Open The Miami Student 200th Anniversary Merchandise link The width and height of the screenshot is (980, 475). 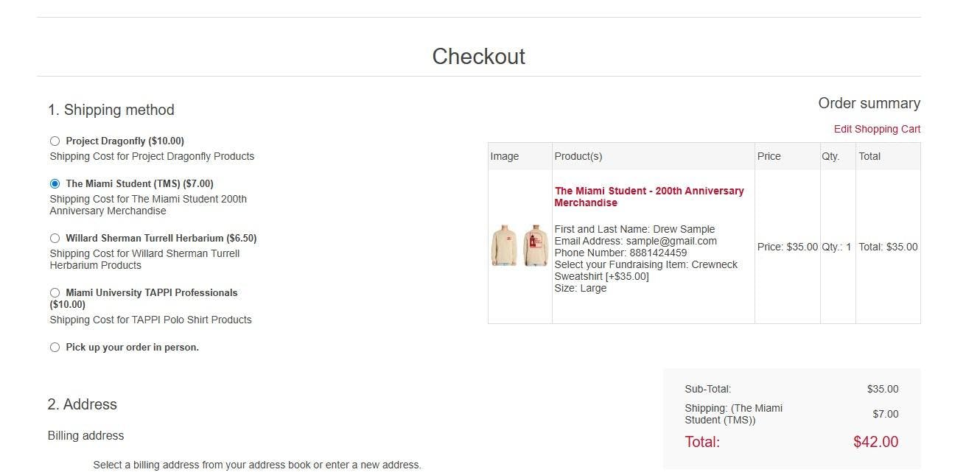click(648, 197)
